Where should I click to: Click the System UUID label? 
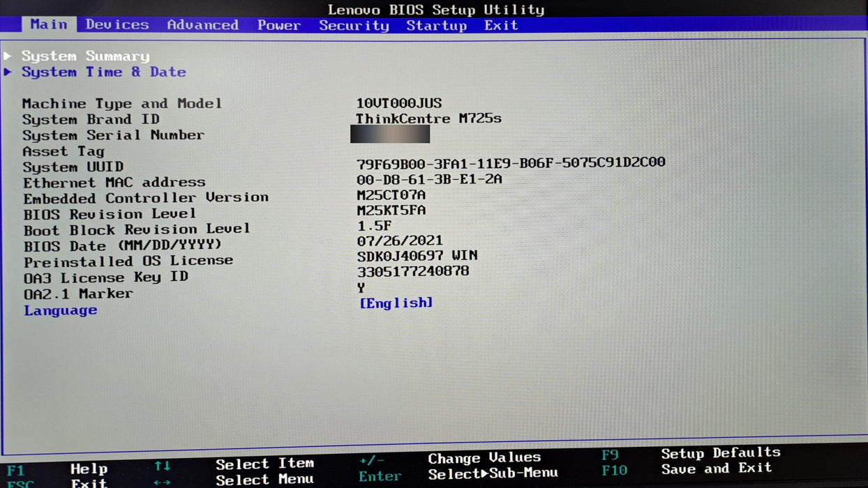(x=73, y=167)
